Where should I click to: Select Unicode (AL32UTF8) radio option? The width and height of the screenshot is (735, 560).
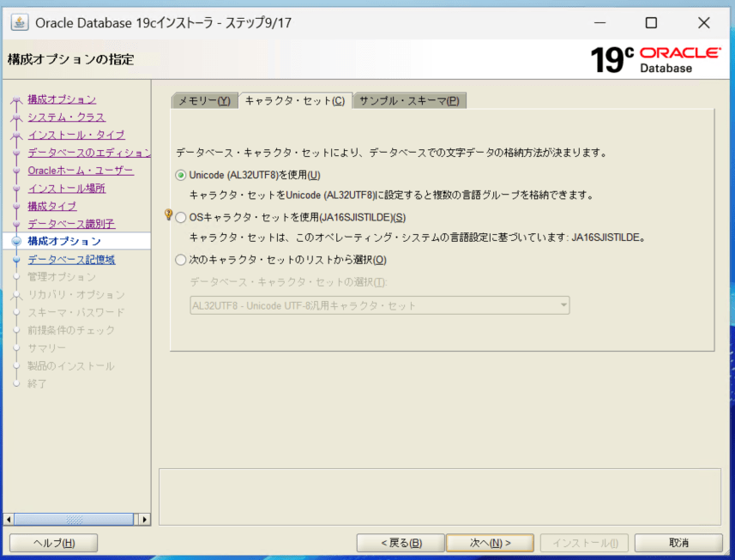pos(180,176)
